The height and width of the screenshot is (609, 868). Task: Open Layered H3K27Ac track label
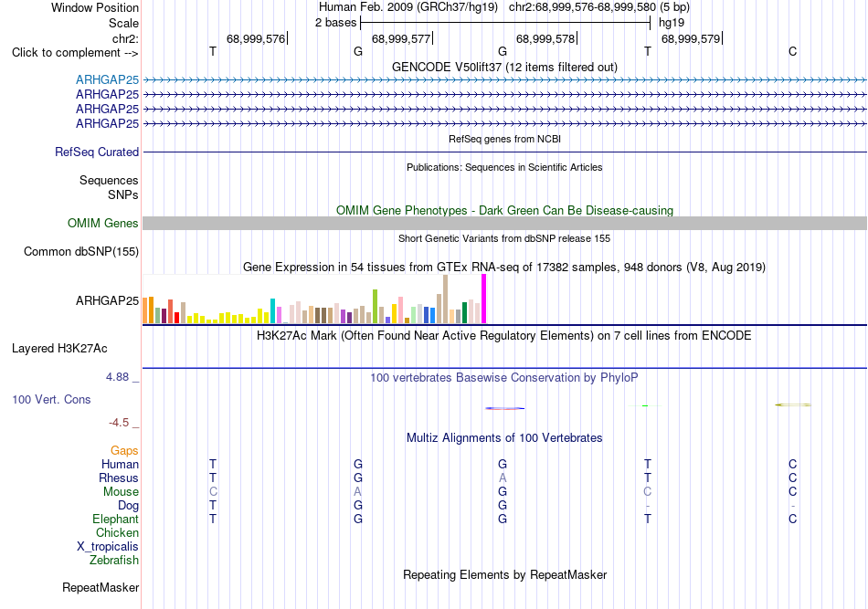click(59, 349)
